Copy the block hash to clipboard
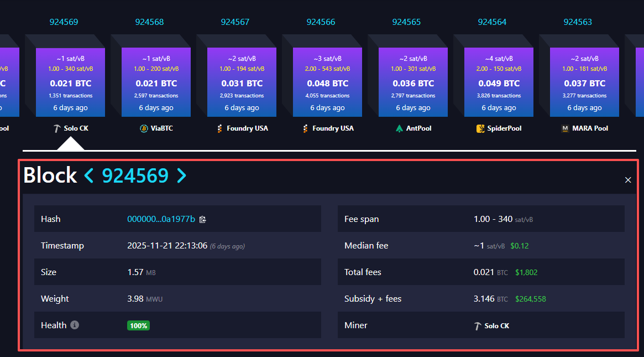Image resolution: width=644 pixels, height=357 pixels. (x=203, y=219)
